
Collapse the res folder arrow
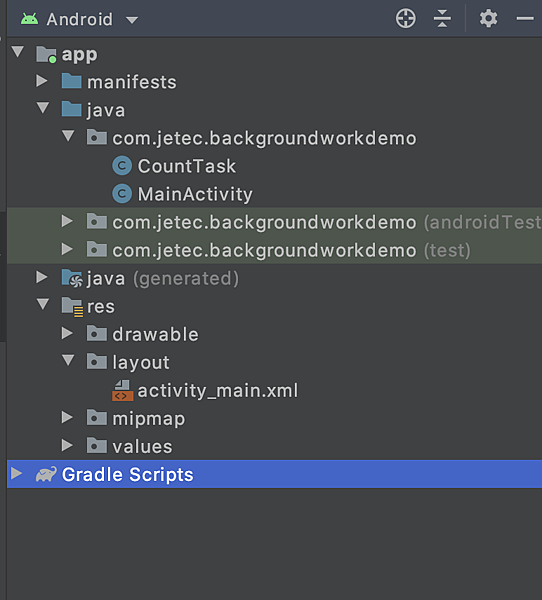click(x=43, y=304)
